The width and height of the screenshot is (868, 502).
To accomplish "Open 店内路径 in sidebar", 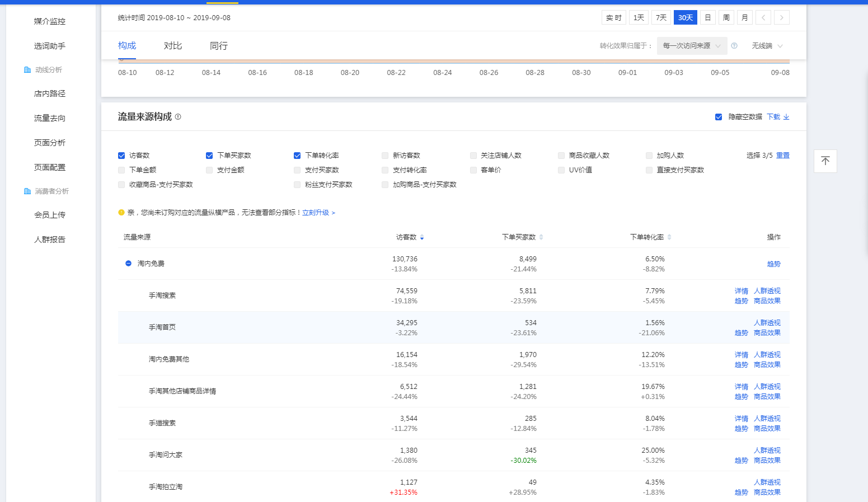I will coord(50,93).
